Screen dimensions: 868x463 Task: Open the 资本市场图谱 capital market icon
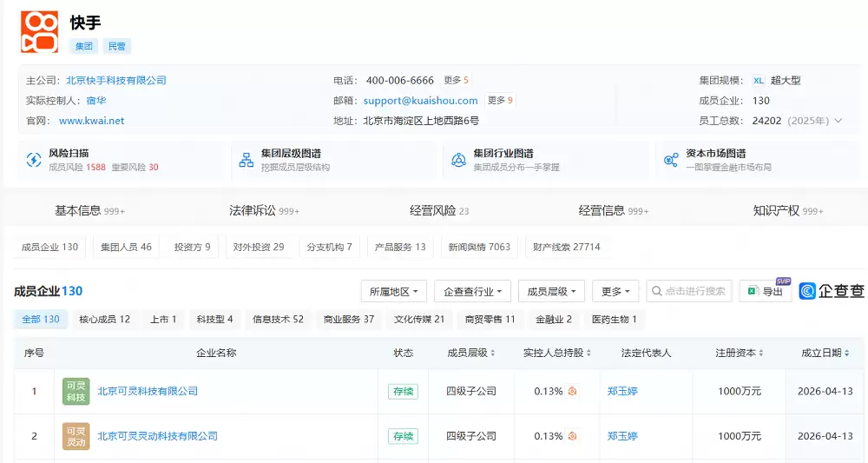coord(671,160)
